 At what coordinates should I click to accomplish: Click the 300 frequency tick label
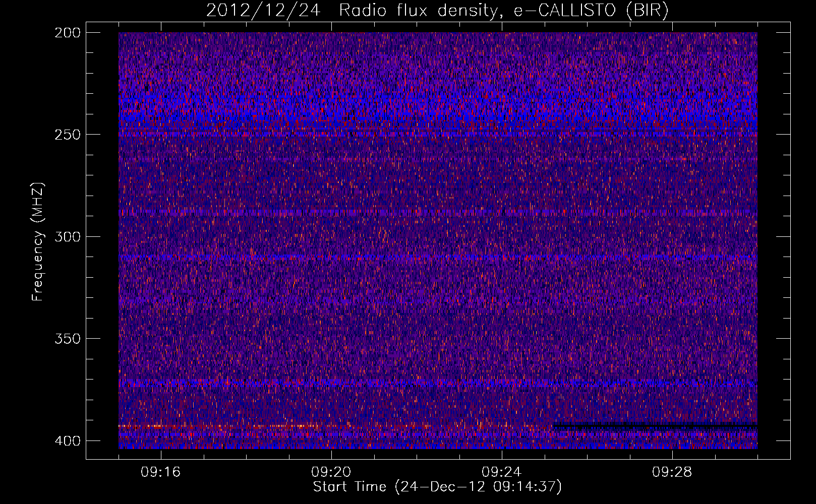coord(67,236)
